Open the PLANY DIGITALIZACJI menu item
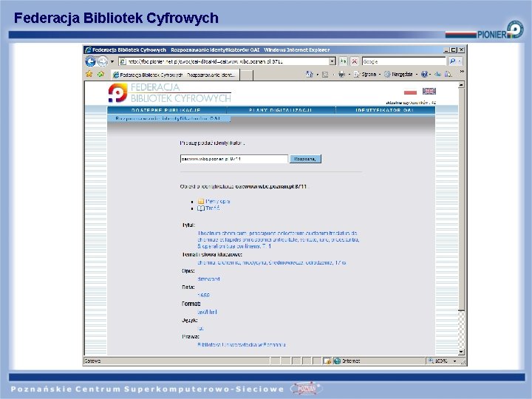The image size is (532, 399). [281, 110]
